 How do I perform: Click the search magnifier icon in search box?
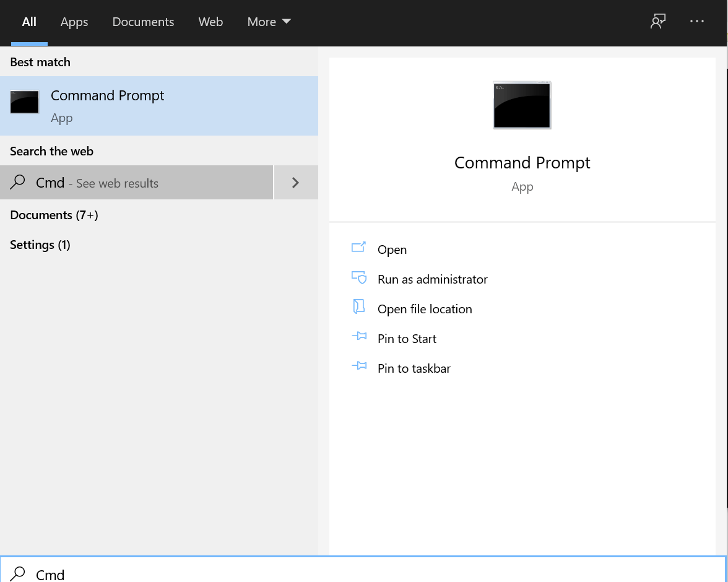click(17, 574)
